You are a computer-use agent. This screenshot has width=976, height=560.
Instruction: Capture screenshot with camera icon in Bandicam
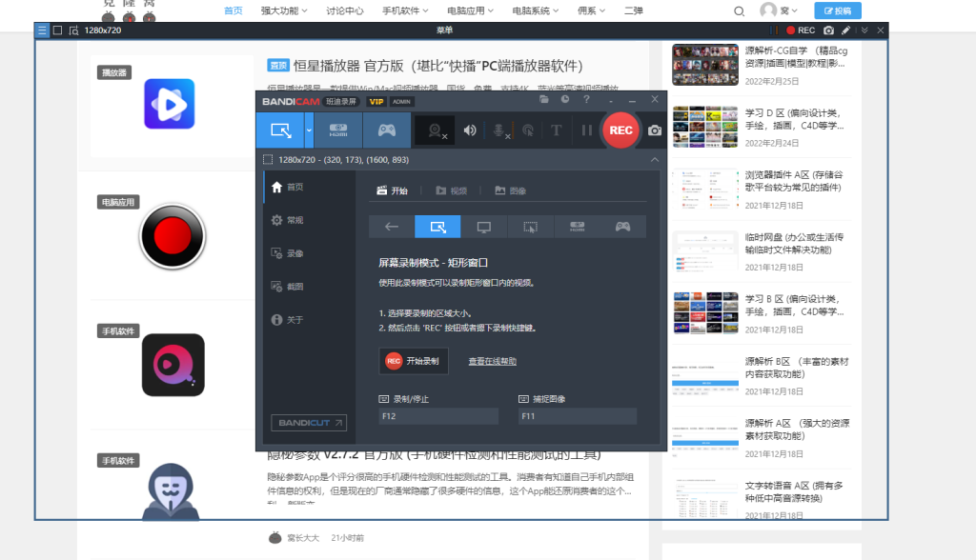pos(655,130)
